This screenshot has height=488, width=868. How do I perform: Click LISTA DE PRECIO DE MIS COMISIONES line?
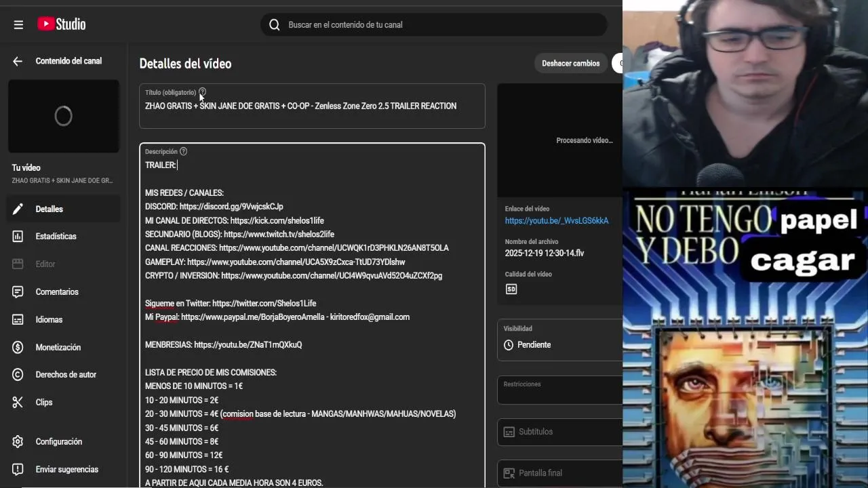tap(211, 373)
